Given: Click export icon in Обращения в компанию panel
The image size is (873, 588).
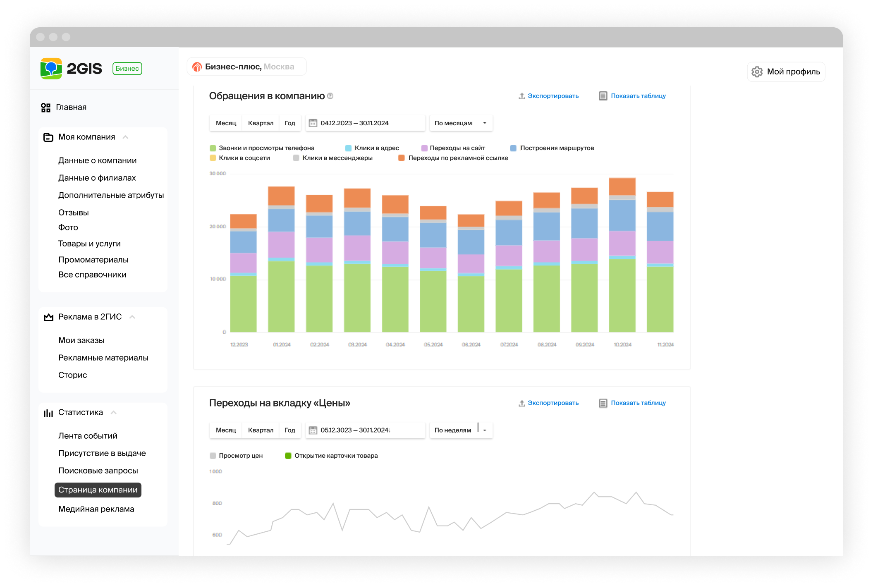Looking at the screenshot, I should click(x=522, y=96).
